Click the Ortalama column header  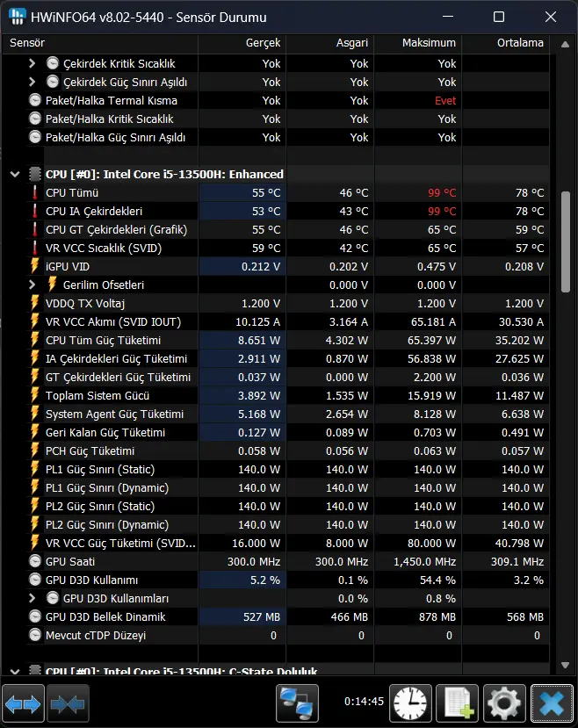click(x=506, y=43)
